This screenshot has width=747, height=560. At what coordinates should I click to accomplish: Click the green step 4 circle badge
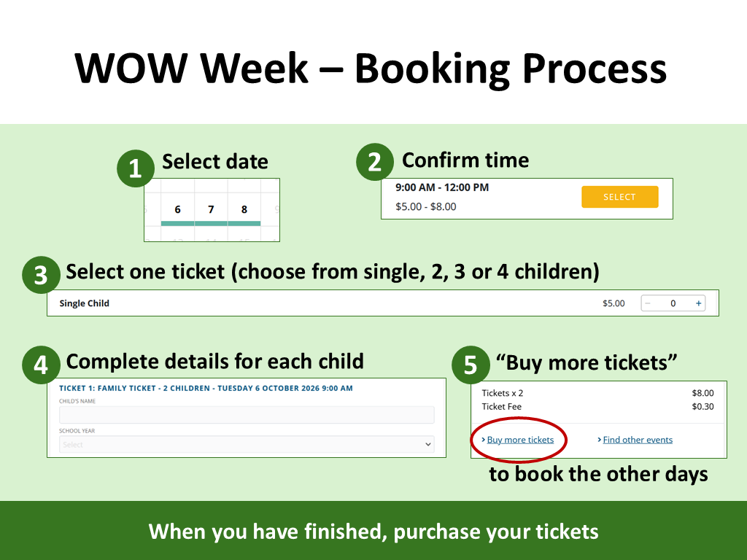tap(41, 365)
